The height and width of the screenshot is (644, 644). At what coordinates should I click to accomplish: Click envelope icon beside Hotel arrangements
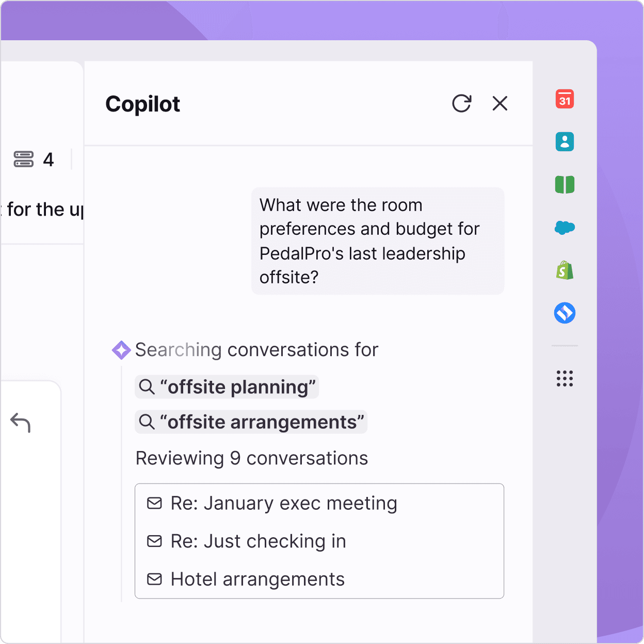(154, 579)
